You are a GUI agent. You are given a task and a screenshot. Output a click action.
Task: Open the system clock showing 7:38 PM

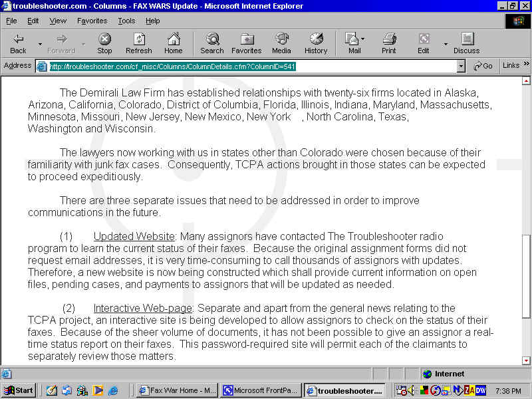pos(508,391)
